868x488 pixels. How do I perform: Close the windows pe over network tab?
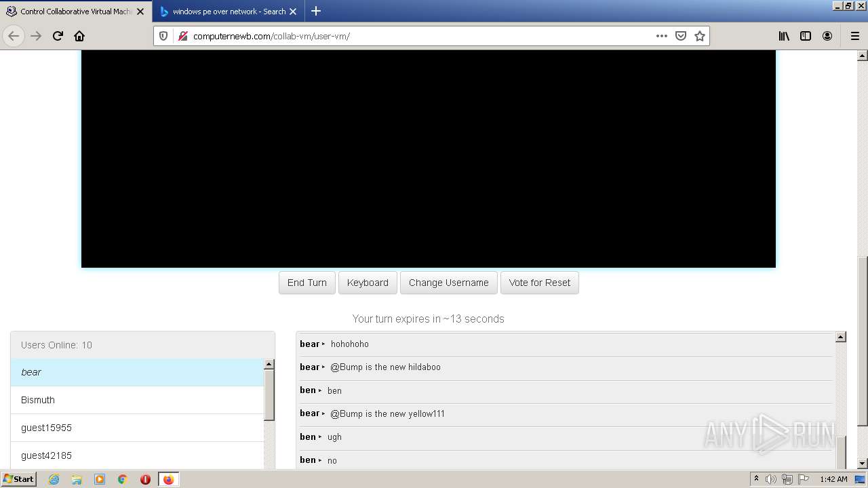click(x=293, y=12)
